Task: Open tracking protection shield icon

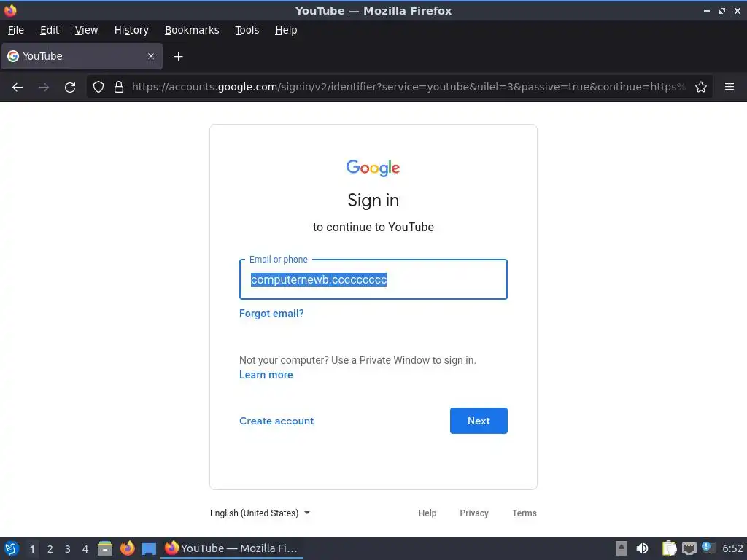Action: tap(98, 87)
